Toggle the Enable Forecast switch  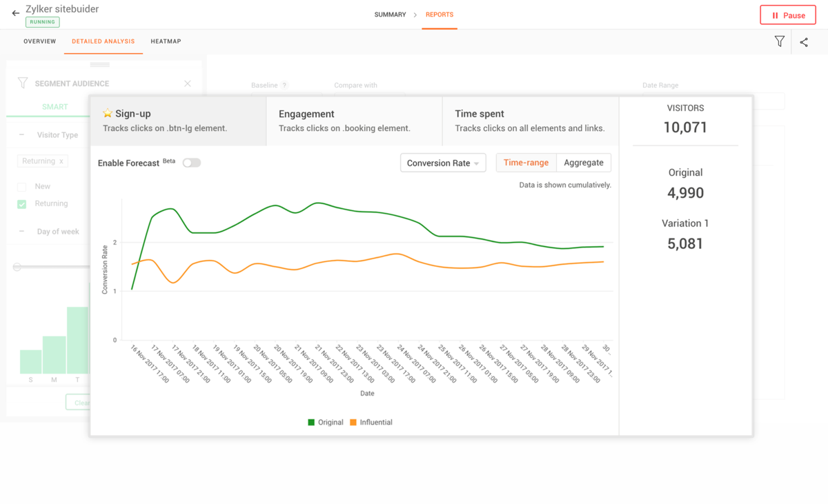point(191,163)
